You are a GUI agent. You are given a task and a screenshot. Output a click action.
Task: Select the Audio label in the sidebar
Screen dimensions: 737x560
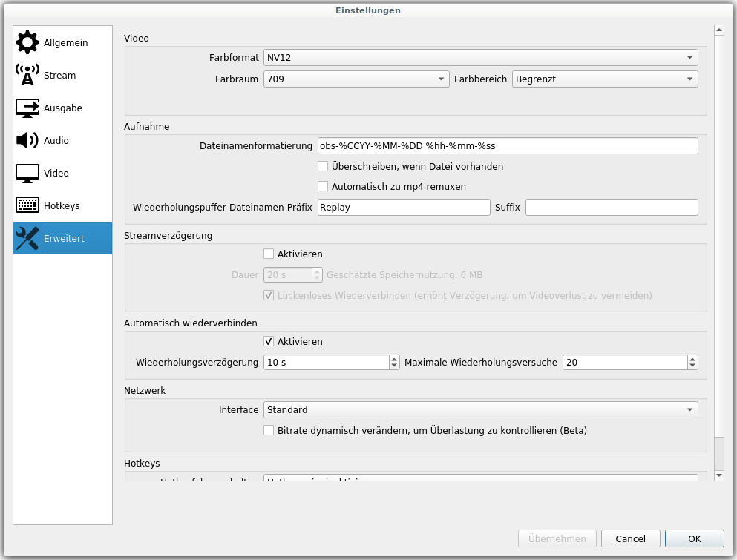tap(56, 141)
